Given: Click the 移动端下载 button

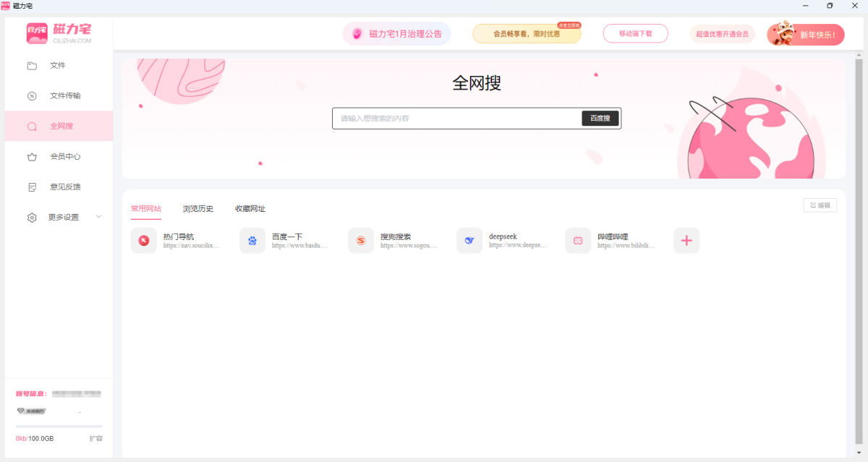Looking at the screenshot, I should pos(635,34).
